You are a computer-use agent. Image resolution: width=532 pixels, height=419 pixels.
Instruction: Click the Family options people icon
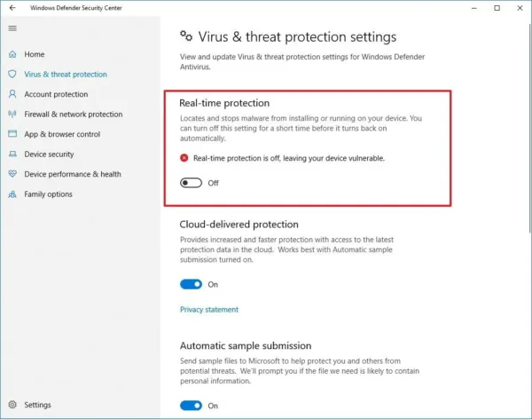12,194
